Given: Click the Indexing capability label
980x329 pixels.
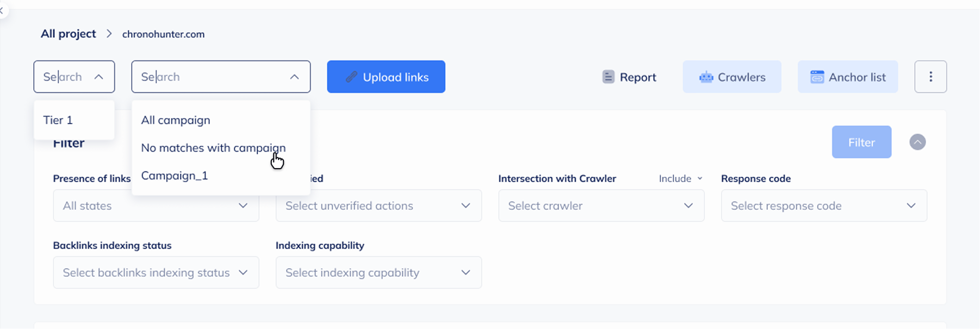Looking at the screenshot, I should 320,245.
